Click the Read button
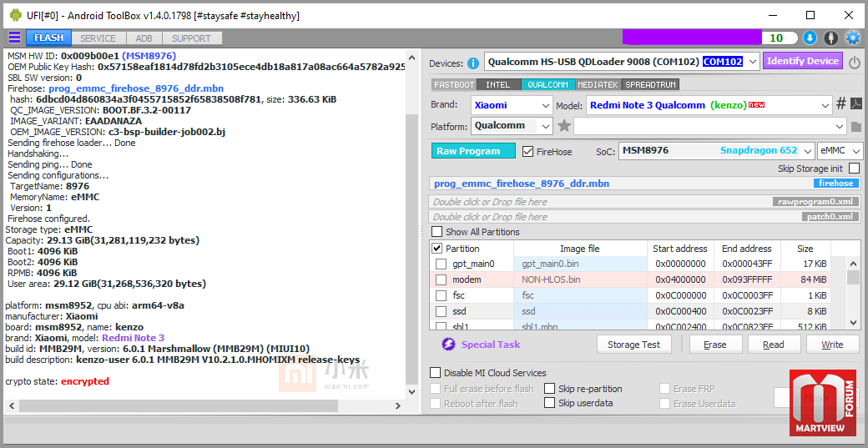Viewport: 868px width, 448px height. coord(774,345)
